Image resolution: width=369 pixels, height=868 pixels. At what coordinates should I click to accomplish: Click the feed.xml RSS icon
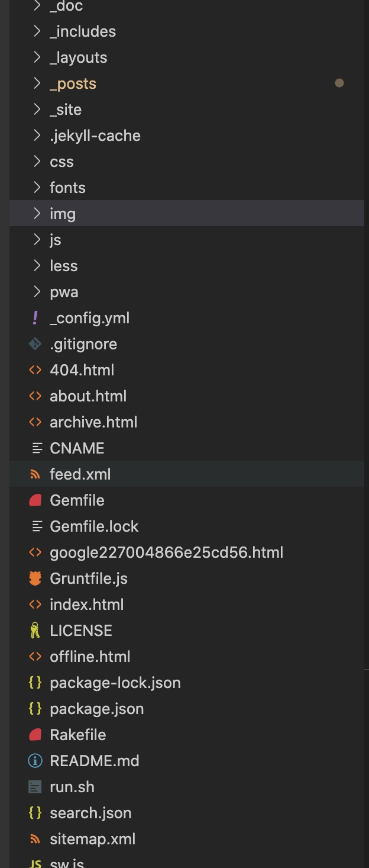point(35,474)
